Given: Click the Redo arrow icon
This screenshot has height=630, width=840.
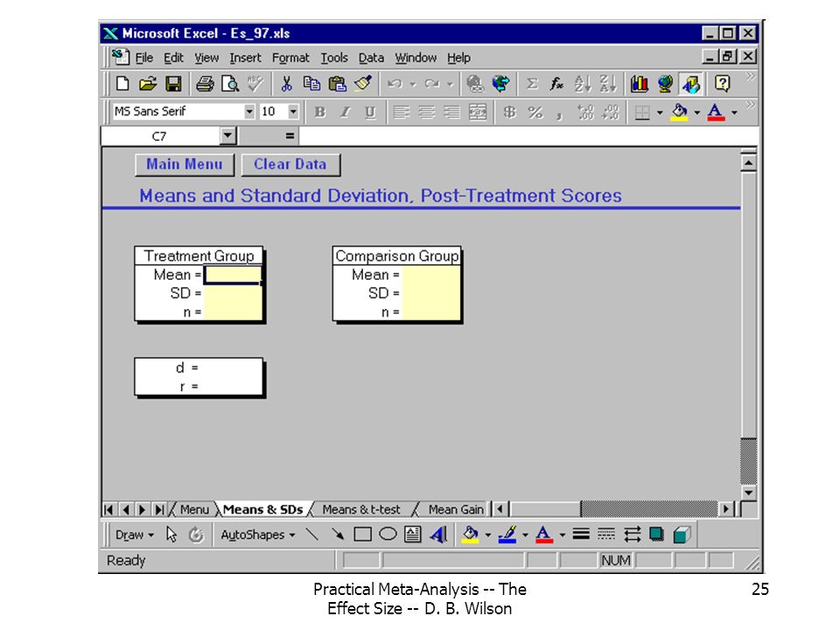Looking at the screenshot, I should pyautogui.click(x=431, y=84).
